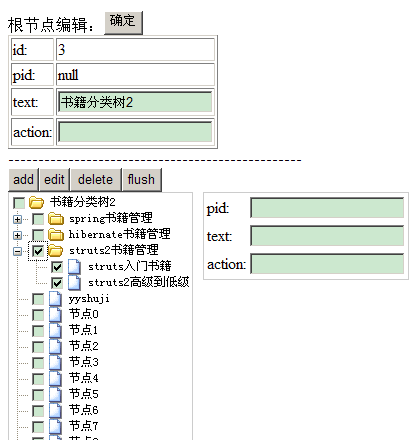Tick the 节点2 checkbox

pos(38,347)
